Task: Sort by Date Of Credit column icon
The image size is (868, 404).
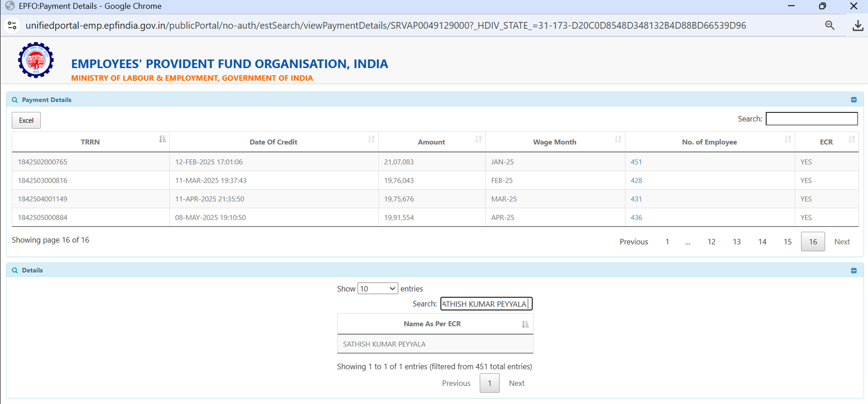Action: click(371, 140)
